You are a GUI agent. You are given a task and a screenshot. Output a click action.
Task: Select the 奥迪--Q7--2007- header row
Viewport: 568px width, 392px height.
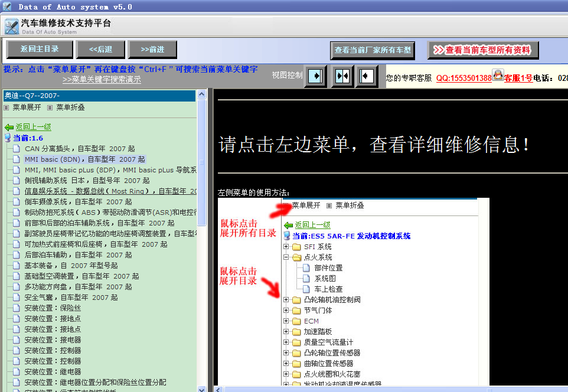click(99, 96)
